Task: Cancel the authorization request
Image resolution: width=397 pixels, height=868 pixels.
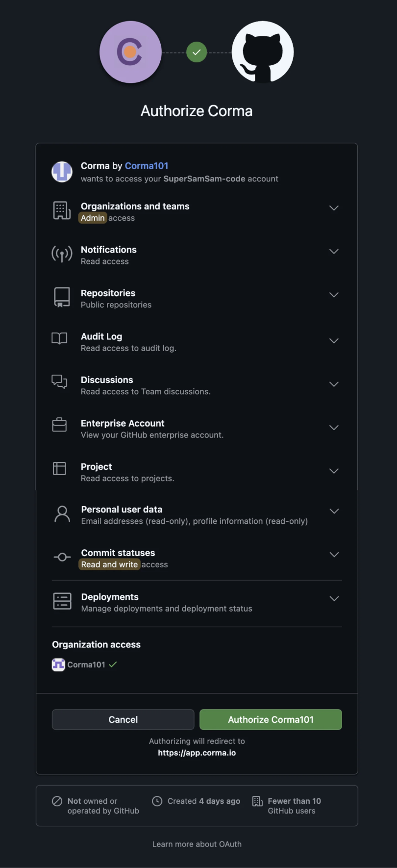Action: point(123,719)
